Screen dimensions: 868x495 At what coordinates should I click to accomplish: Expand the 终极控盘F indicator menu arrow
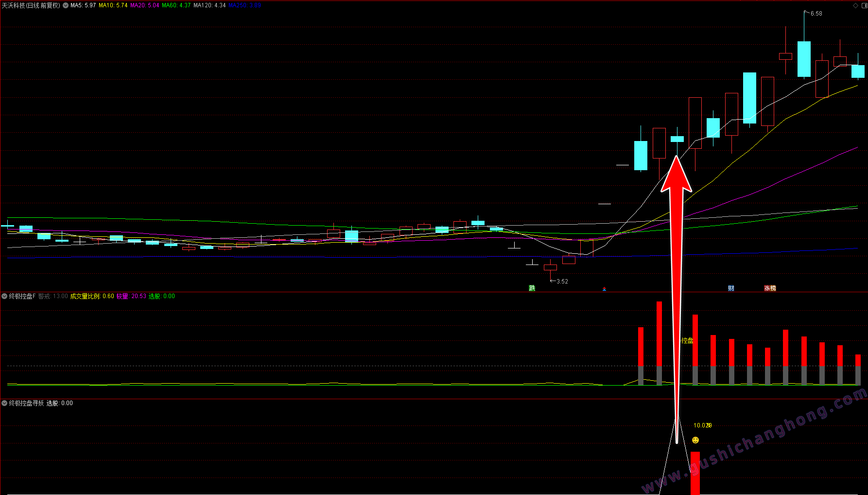(4, 296)
